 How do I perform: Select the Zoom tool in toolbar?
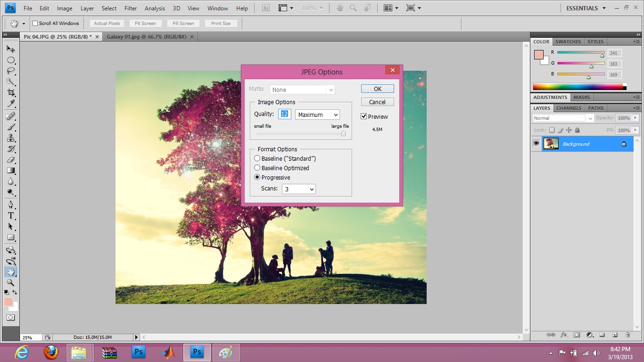[10, 282]
